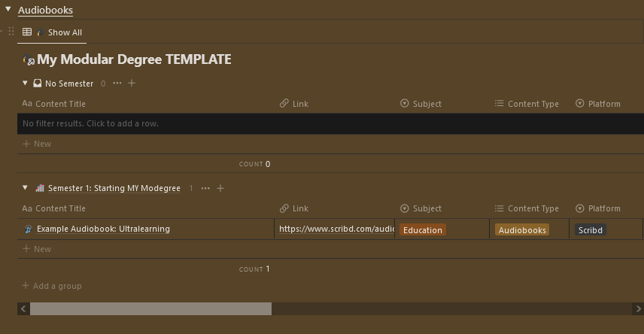
Task: Add a row to No Semester group
Action: tap(132, 83)
